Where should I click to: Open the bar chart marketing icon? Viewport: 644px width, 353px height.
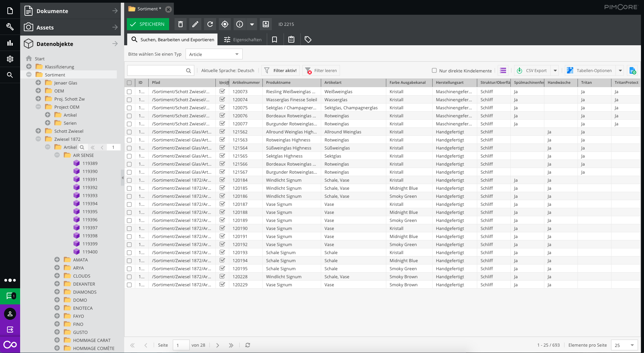click(x=10, y=43)
